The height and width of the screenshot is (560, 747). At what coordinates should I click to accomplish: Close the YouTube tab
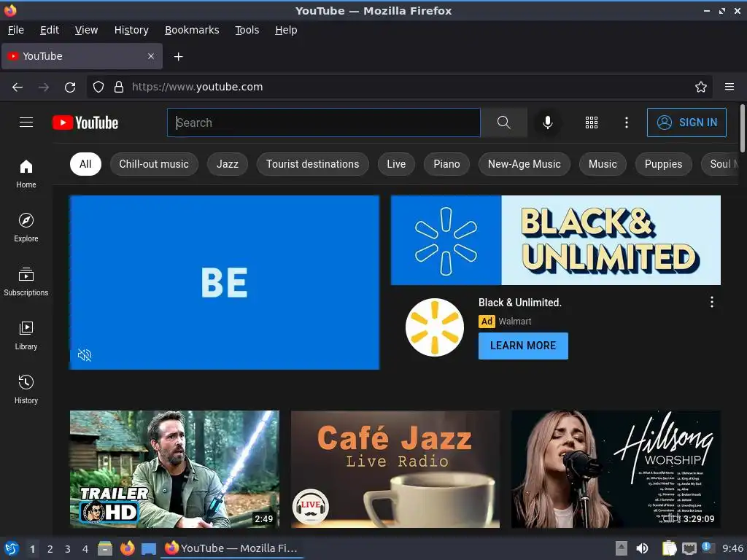click(x=150, y=56)
